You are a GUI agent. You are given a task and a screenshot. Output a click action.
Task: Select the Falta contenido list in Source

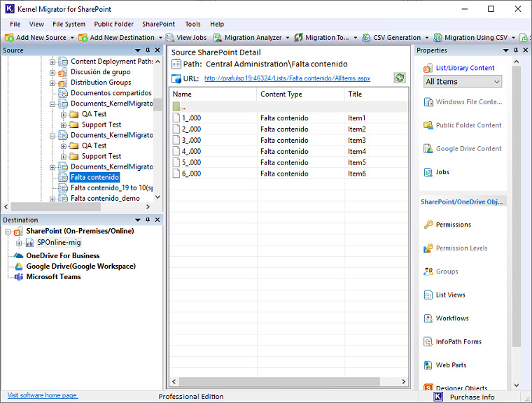pos(94,177)
